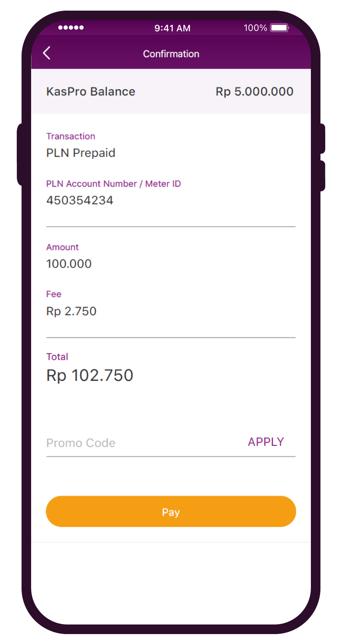Tap meter ID number 450354234
The width and height of the screenshot is (342, 644).
tap(80, 200)
